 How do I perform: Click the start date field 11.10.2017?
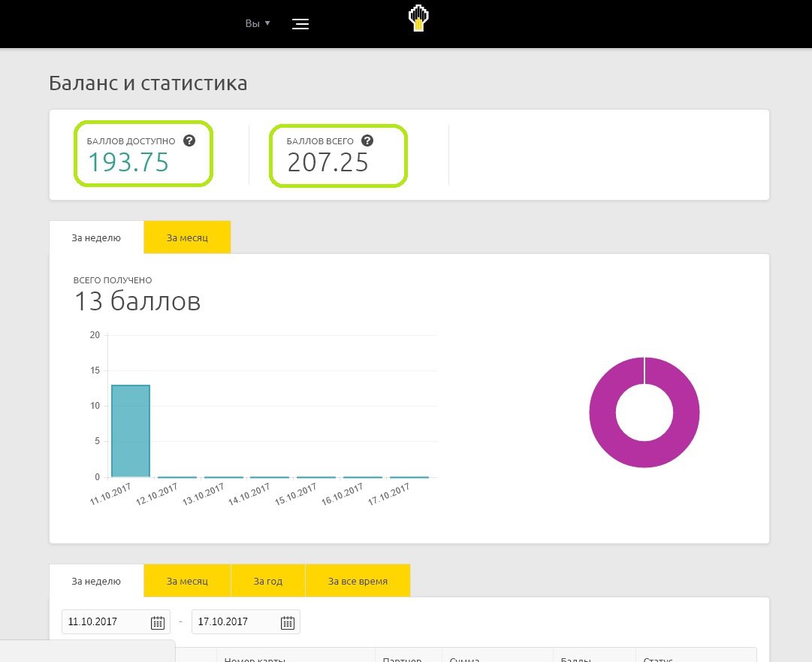pos(105,622)
